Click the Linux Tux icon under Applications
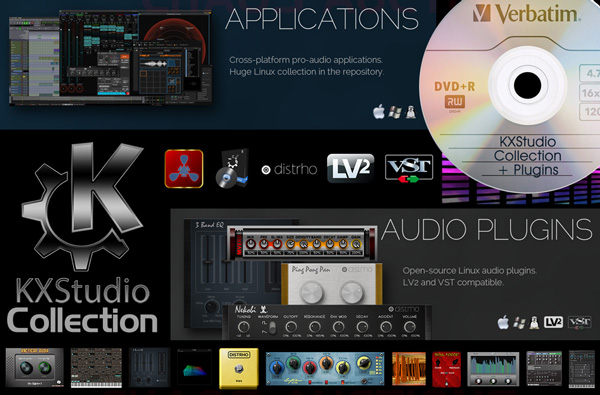 (x=411, y=112)
